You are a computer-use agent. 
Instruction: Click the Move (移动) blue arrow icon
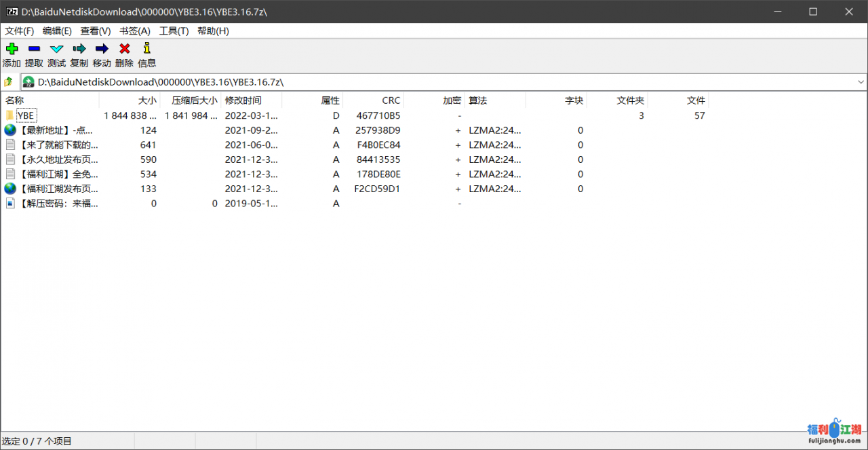click(x=102, y=49)
